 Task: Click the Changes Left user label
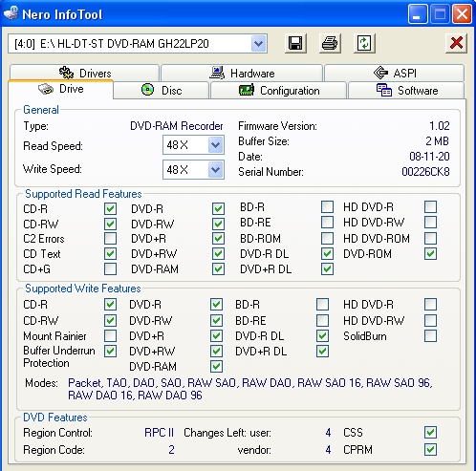(x=227, y=433)
